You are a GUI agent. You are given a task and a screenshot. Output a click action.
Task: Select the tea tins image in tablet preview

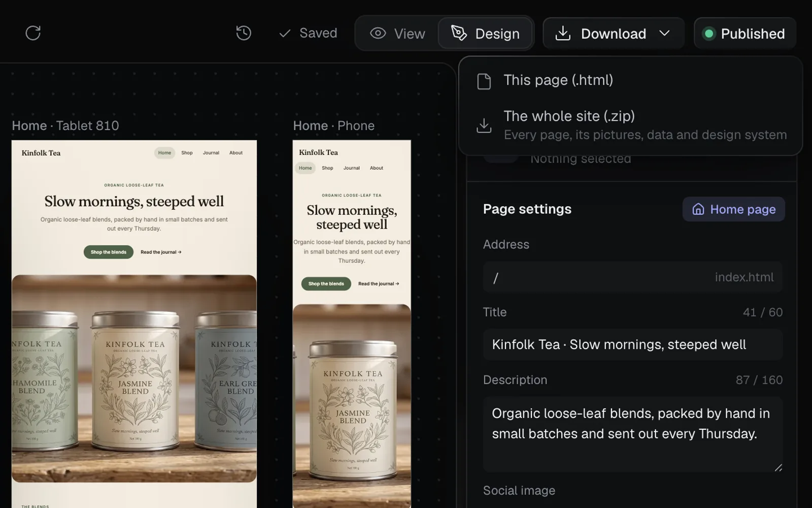coord(134,378)
